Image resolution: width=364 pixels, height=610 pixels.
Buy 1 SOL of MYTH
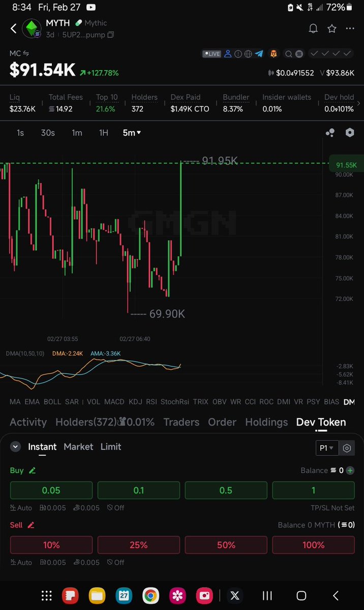[x=314, y=490]
